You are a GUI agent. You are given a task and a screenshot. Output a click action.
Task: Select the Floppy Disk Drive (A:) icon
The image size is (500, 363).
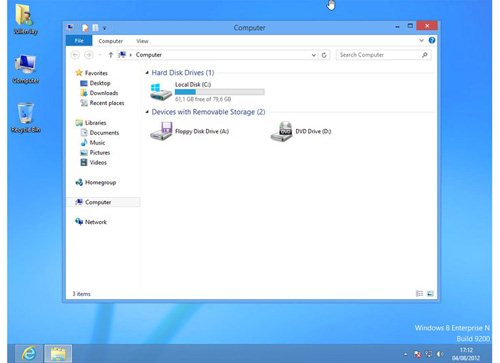click(161, 131)
